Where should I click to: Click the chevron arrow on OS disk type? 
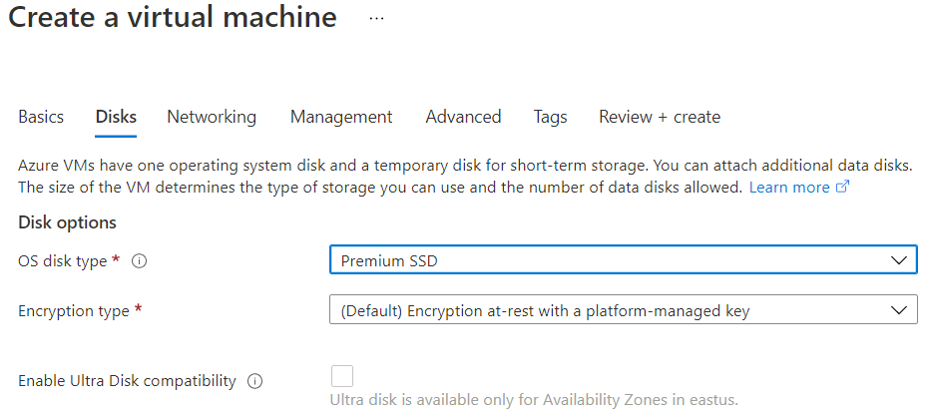coord(899,260)
